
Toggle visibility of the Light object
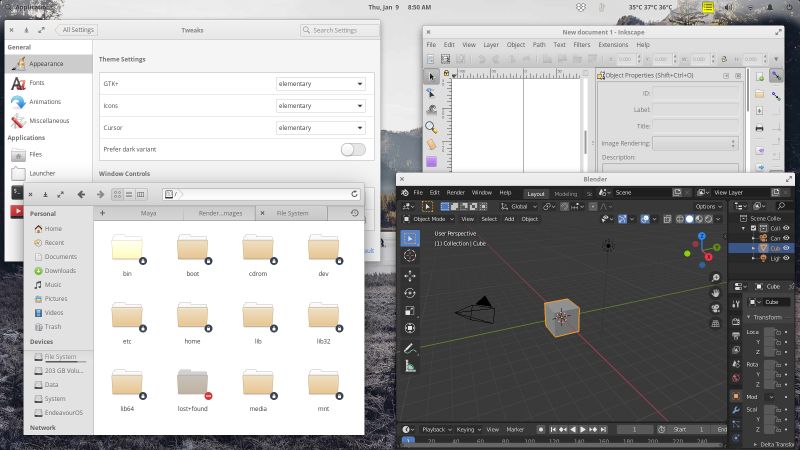(786, 258)
